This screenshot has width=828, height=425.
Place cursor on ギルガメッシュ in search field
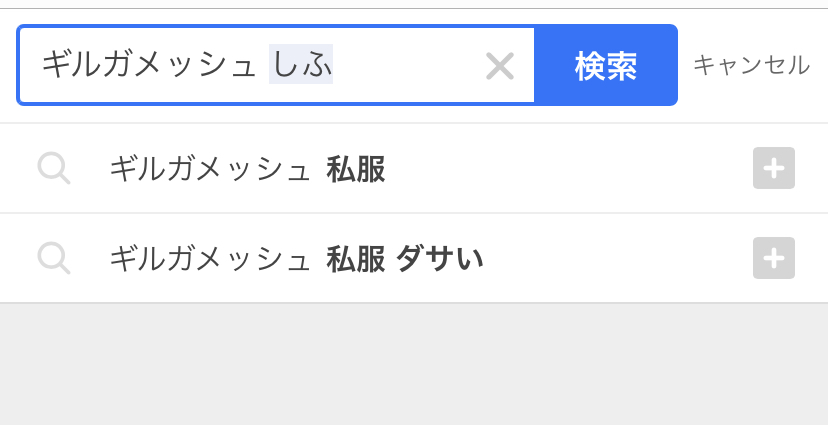click(x=148, y=66)
